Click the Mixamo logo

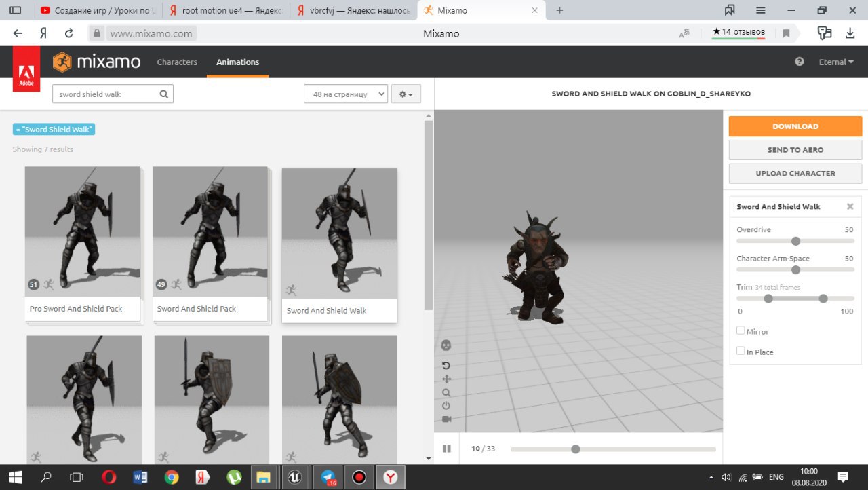(x=97, y=62)
